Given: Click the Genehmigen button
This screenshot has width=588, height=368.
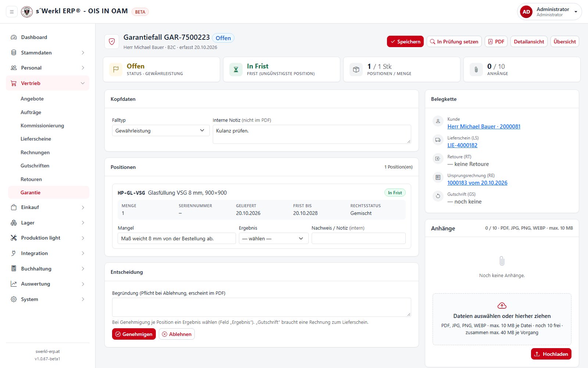Looking at the screenshot, I should (x=134, y=334).
